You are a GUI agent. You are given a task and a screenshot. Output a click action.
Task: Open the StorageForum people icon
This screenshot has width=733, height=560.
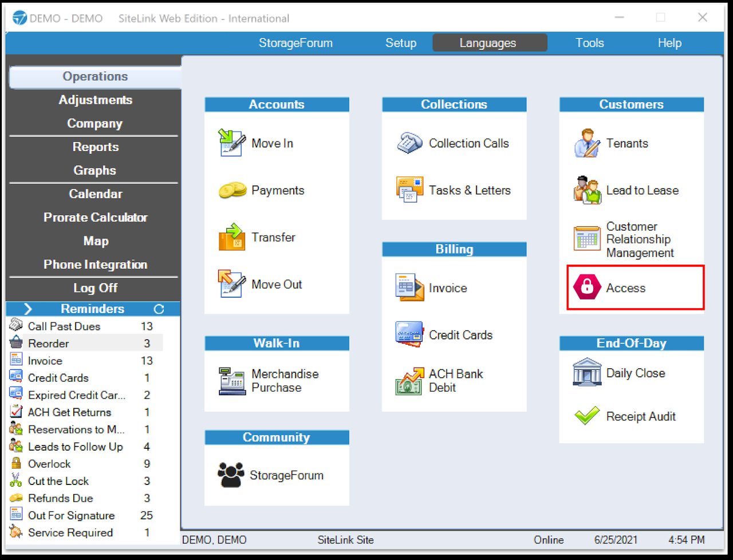pyautogui.click(x=231, y=475)
